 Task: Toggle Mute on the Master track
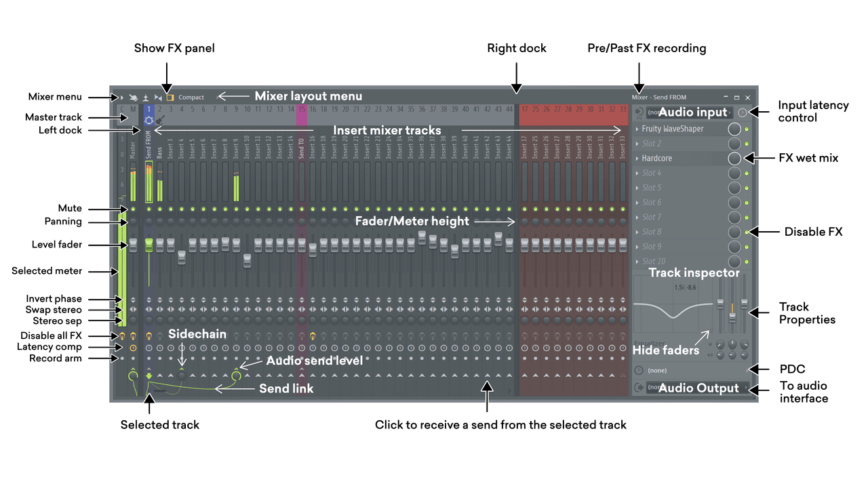coord(133,208)
